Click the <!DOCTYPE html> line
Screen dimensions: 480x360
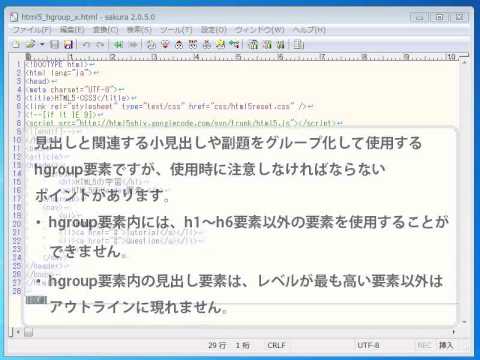pos(60,64)
